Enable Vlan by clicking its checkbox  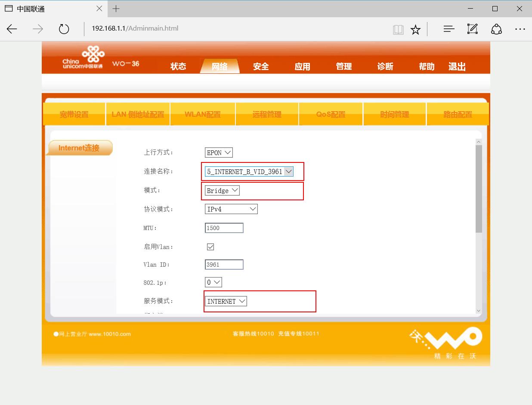(210, 246)
